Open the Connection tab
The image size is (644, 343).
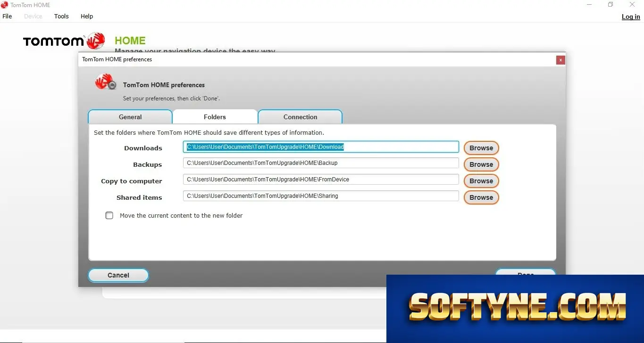pyautogui.click(x=300, y=117)
